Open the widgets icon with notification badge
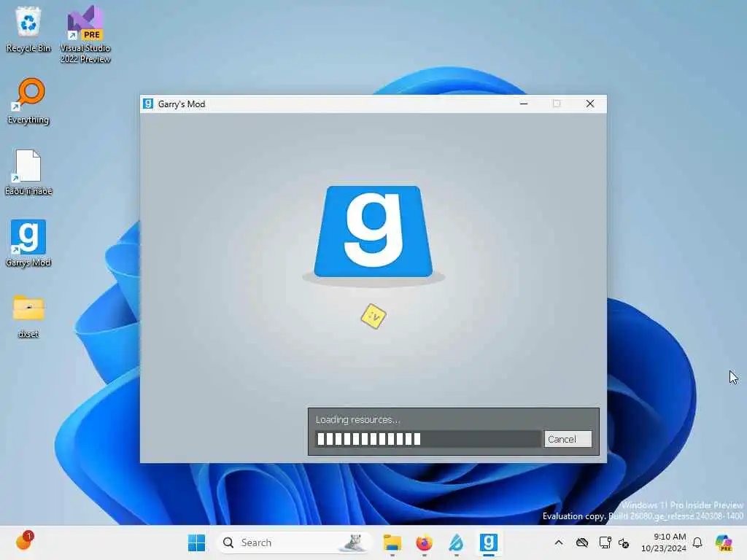747x560 pixels. [x=24, y=542]
